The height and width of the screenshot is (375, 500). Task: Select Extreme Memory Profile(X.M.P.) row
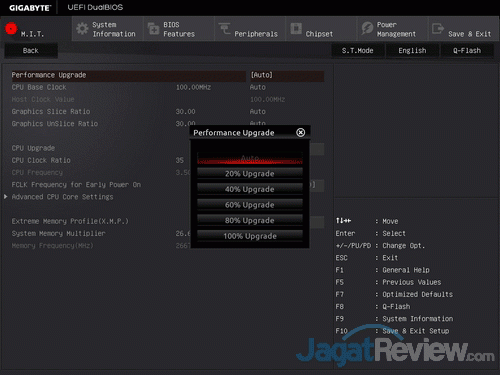pyautogui.click(x=70, y=221)
